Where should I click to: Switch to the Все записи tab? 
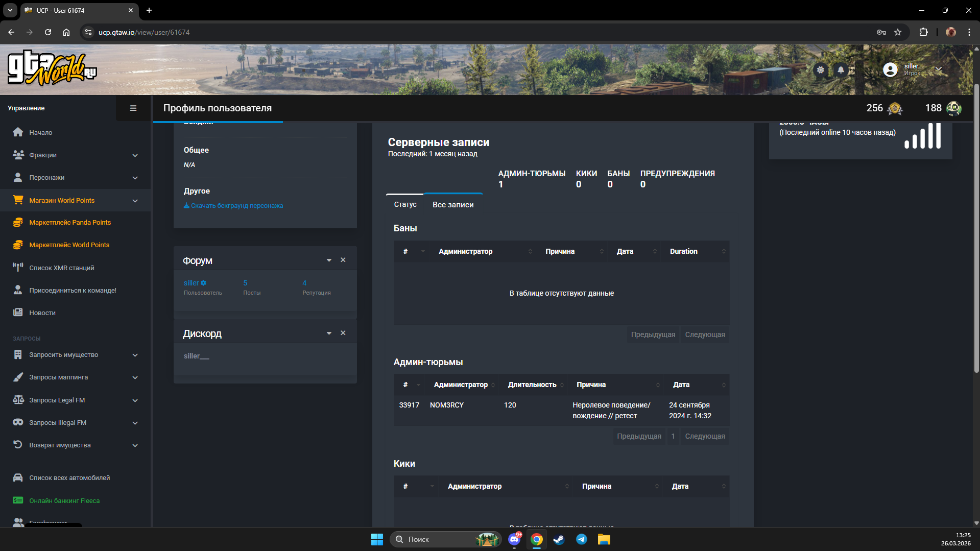453,204
